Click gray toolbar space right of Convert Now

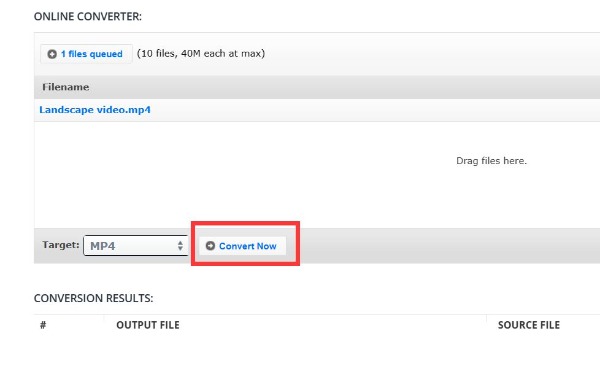click(x=450, y=246)
